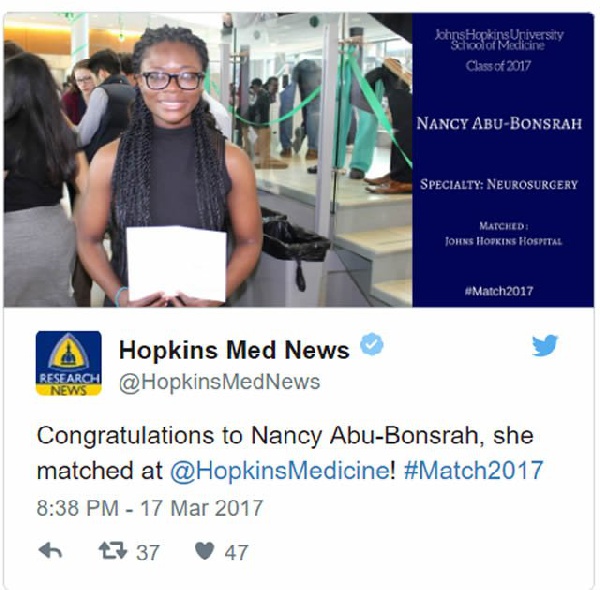Click the Nancy Abu-Bonsrah name on blue panel
The width and height of the screenshot is (600, 590).
499,123
